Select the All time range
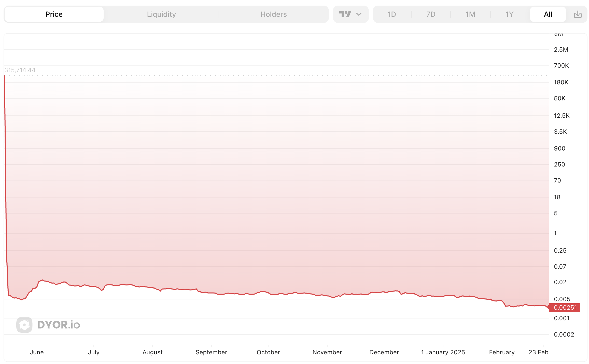Viewport: 589px width, 364px height. [x=548, y=14]
